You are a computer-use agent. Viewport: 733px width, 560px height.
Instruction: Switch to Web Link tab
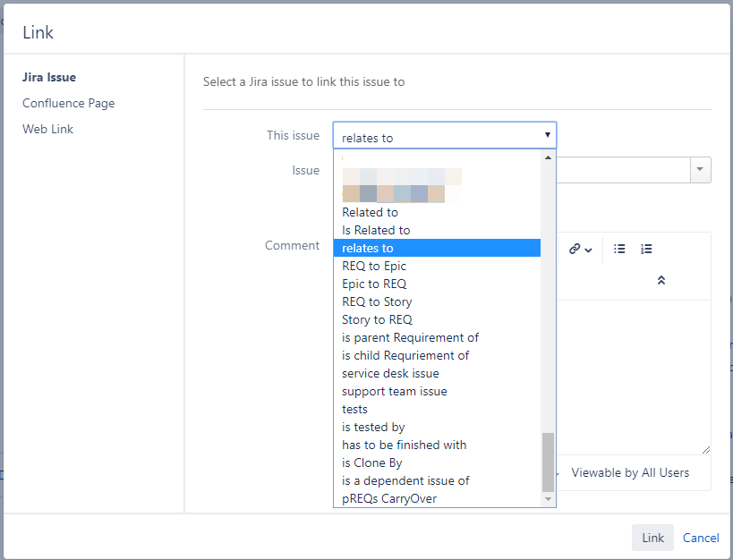click(x=47, y=129)
